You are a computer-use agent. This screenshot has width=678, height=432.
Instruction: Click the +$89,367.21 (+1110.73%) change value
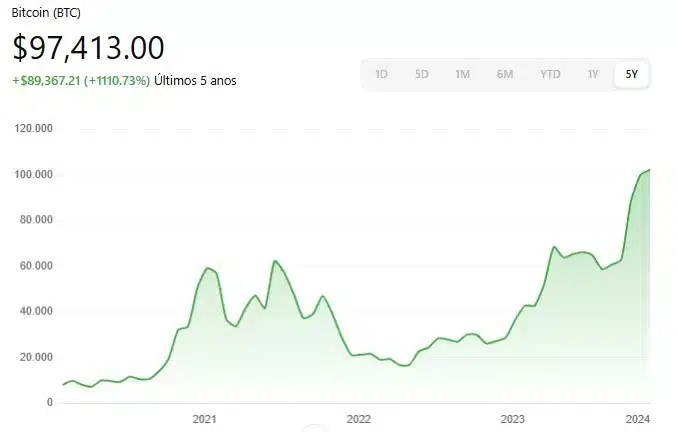[81, 81]
